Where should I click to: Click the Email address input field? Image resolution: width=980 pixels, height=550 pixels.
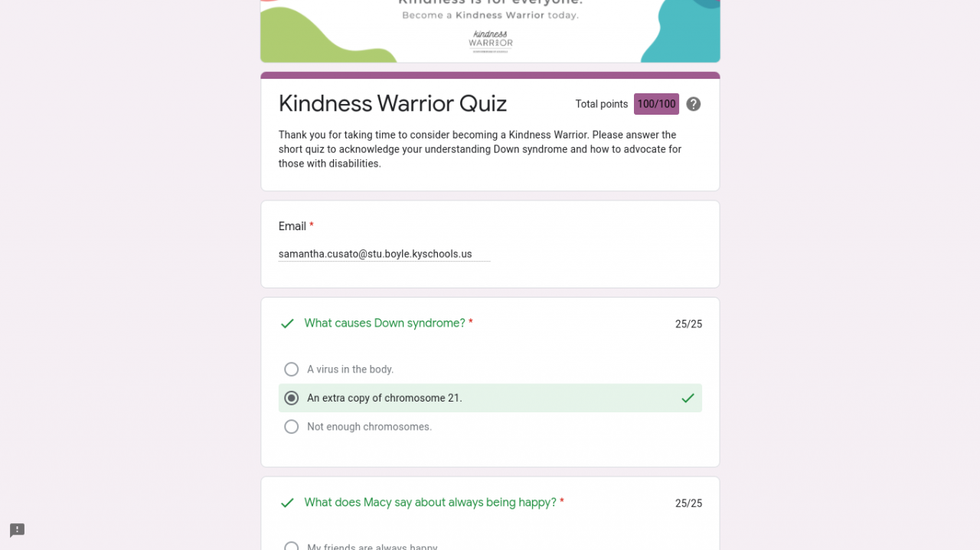pyautogui.click(x=384, y=254)
